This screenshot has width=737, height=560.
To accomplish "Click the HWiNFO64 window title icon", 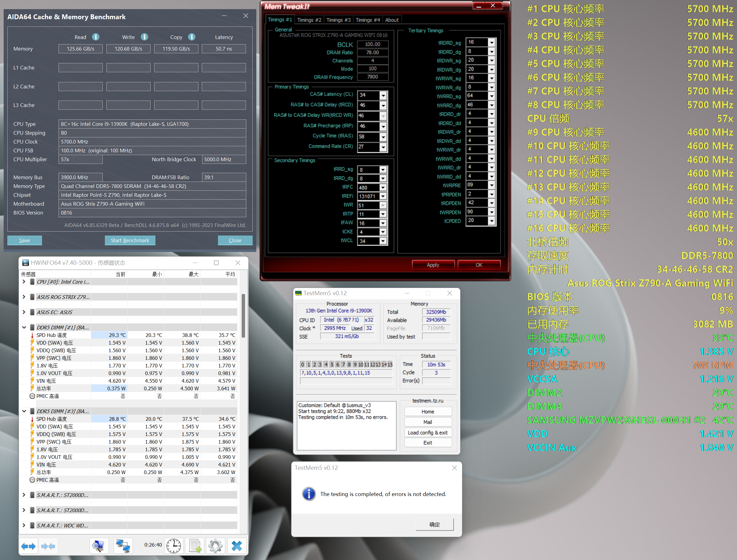I will (x=25, y=263).
